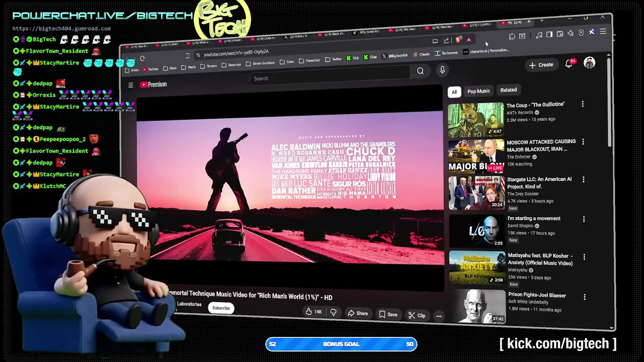Open options for Matisyahu Anxiety video
The image size is (644, 362).
(x=584, y=257)
